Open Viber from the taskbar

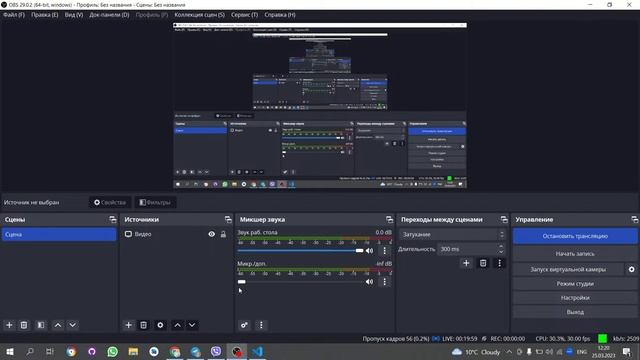click(216, 352)
